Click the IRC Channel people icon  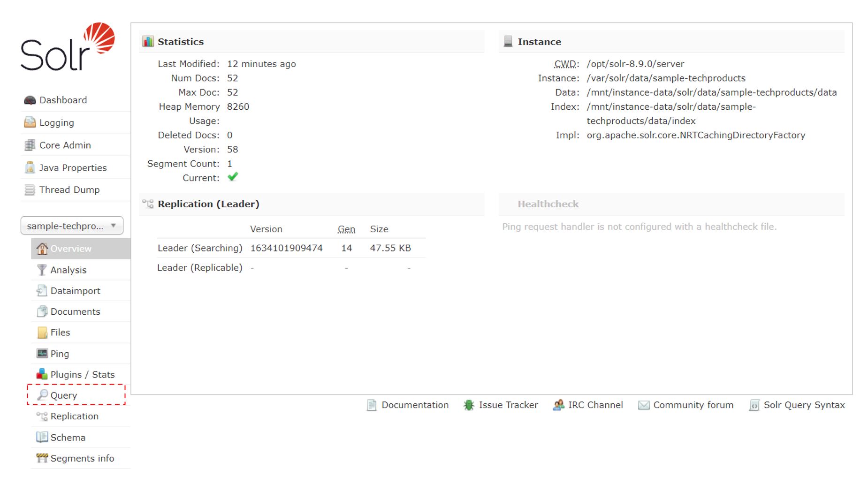[558, 405]
